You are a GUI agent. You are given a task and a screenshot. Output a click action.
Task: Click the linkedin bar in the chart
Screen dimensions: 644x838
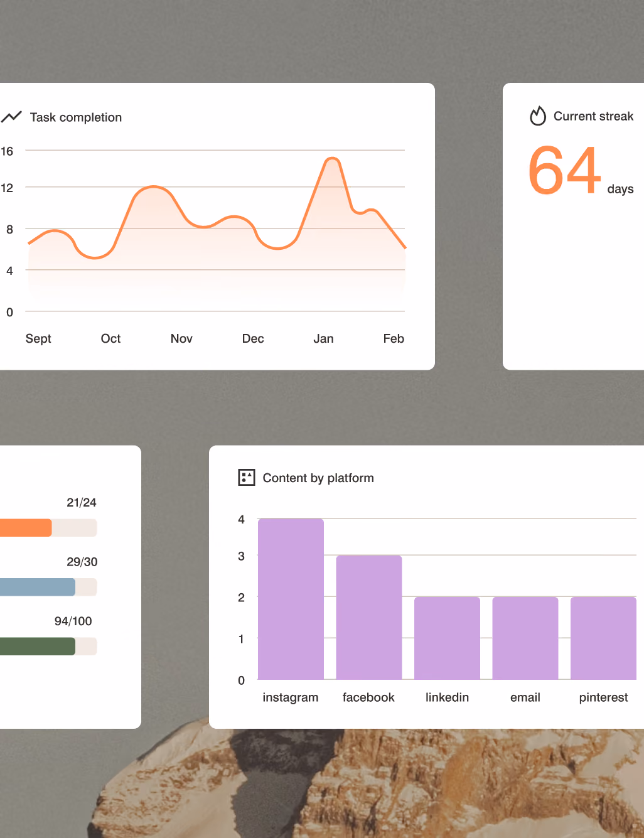point(447,638)
